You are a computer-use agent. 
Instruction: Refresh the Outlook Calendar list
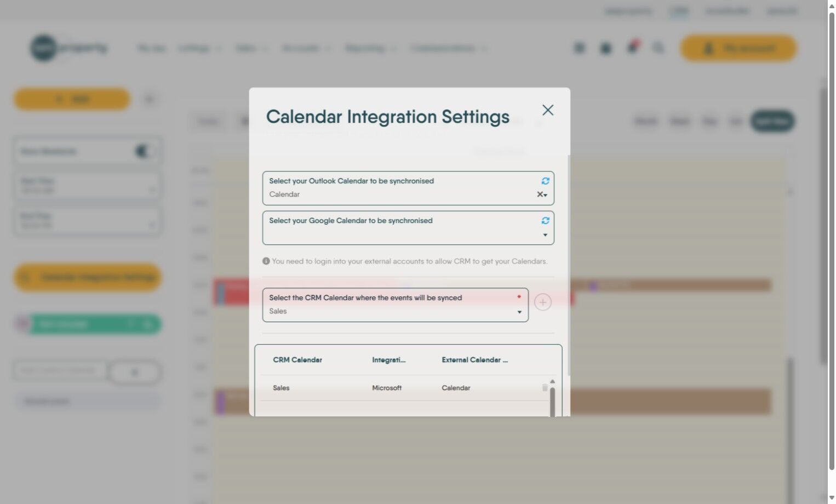[545, 181]
